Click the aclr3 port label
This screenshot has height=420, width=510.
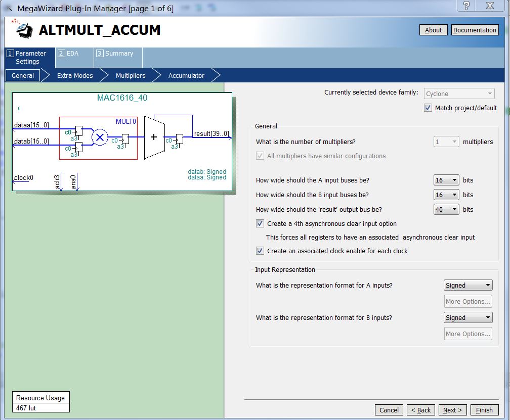57,182
